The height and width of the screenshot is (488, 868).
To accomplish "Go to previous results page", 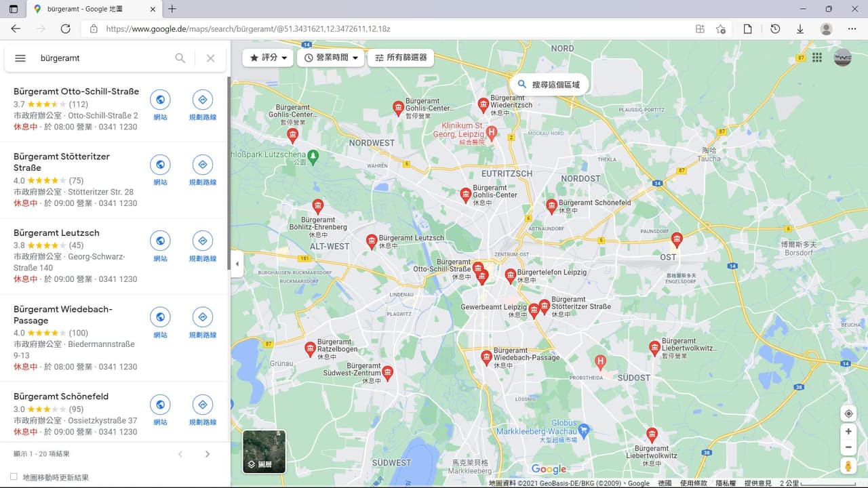I will pos(180,454).
